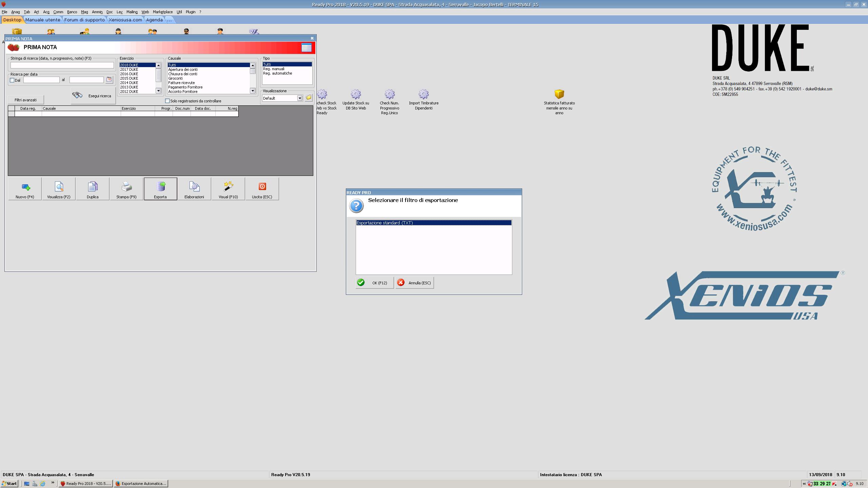Select Giroconti in Causale list
This screenshot has width=868, height=488.
click(x=209, y=78)
